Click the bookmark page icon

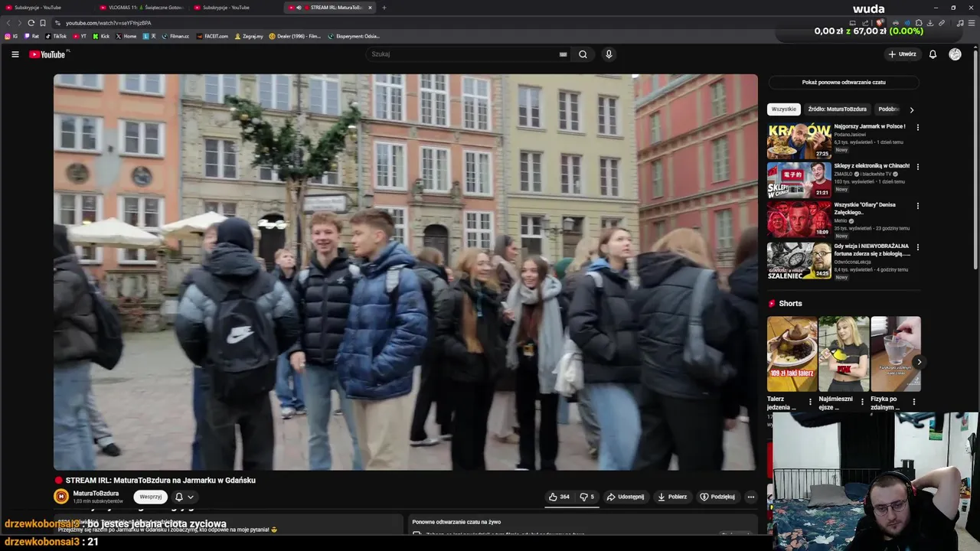click(x=43, y=23)
